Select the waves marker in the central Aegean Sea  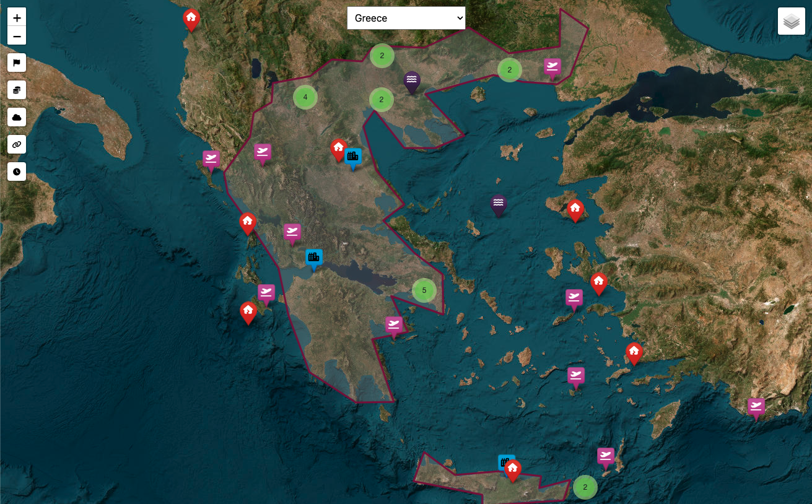(x=499, y=204)
